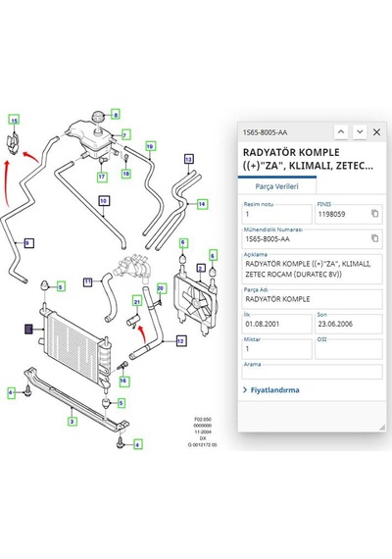Select diagram callout 21

click(x=137, y=301)
